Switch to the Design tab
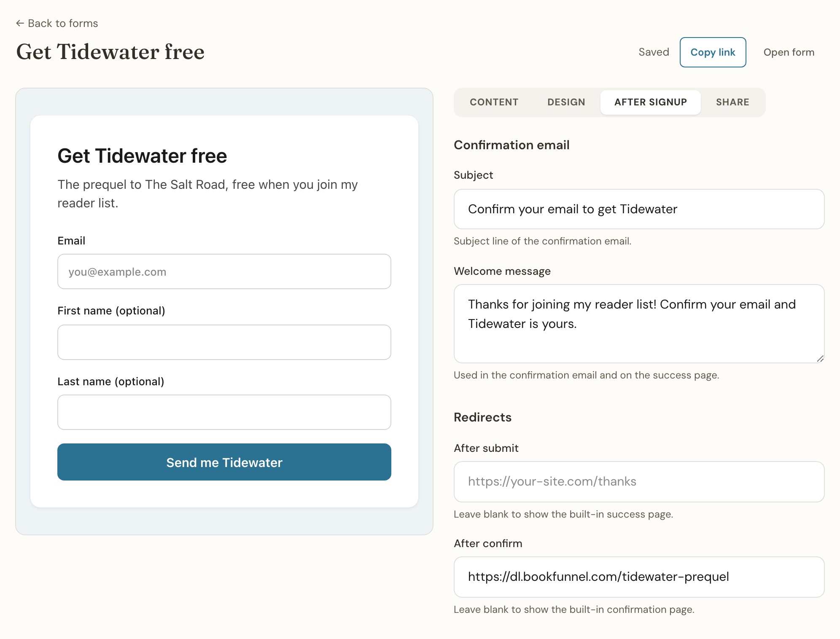 point(566,102)
